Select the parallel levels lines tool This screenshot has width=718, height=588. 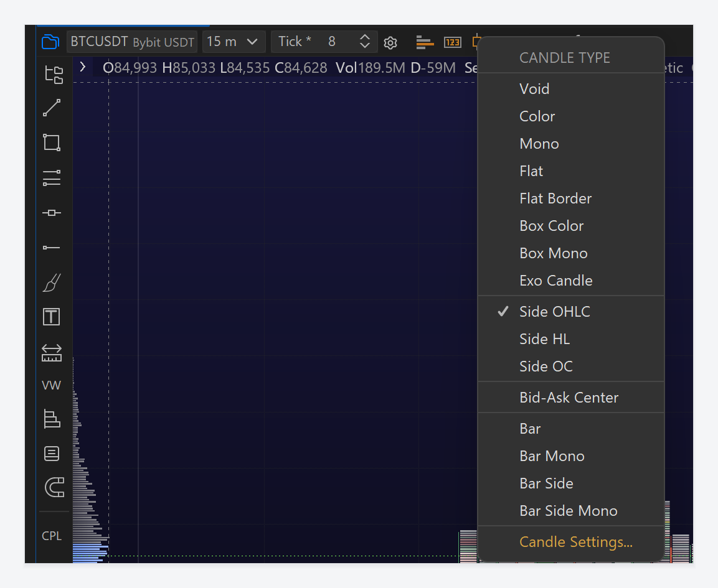[x=52, y=177]
